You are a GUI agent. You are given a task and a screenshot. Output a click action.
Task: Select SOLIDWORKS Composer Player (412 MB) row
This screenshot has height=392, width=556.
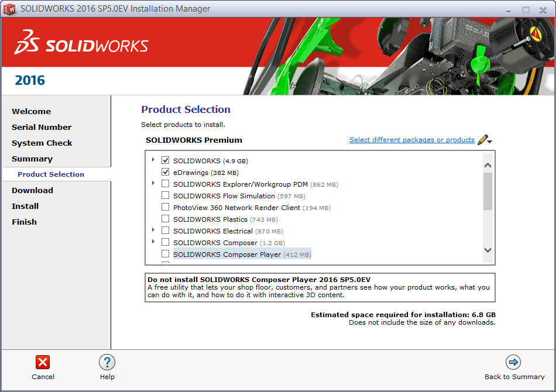[242, 255]
